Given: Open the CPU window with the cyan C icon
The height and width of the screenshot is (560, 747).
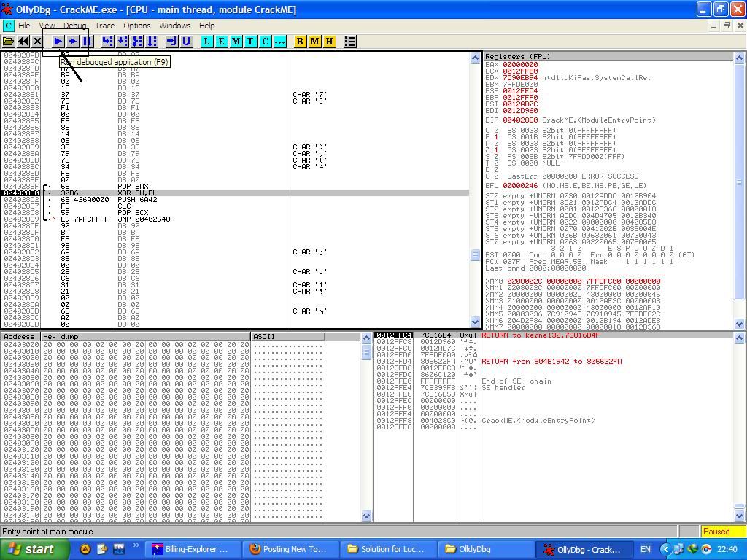Looking at the screenshot, I should 266,42.
